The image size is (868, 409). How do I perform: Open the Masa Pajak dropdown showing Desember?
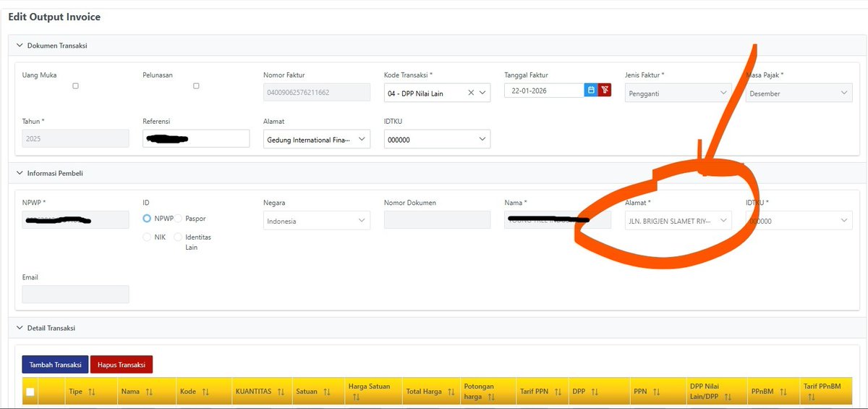(799, 93)
